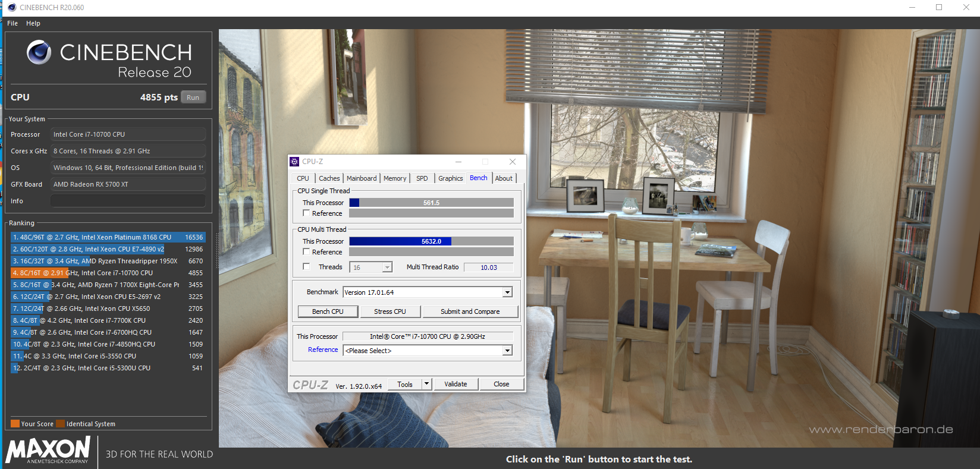The height and width of the screenshot is (469, 980).
Task: Click the Multi Thread Ratio value 10.03
Action: pyautogui.click(x=489, y=267)
